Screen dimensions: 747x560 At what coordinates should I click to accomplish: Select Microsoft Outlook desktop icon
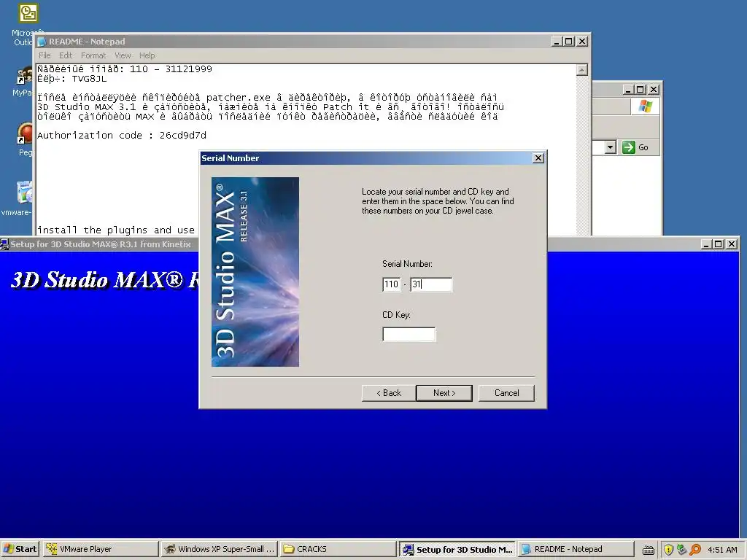[x=28, y=13]
